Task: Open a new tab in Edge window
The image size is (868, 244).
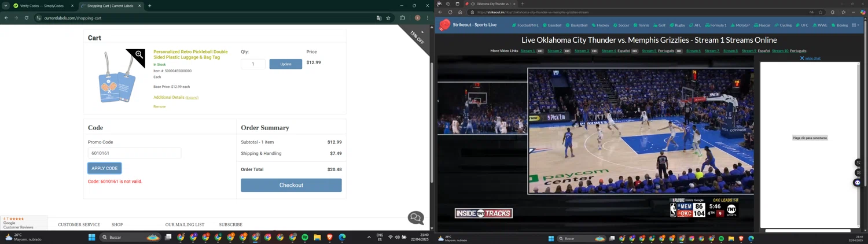Action: [x=523, y=4]
